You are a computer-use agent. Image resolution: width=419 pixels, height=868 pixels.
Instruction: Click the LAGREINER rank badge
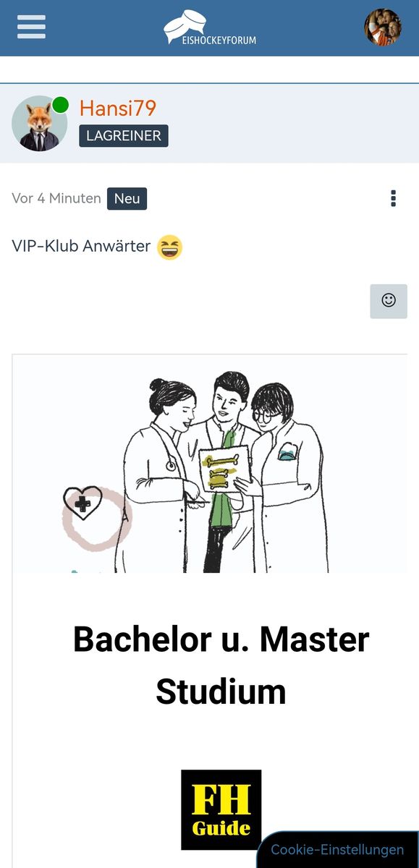point(124,136)
